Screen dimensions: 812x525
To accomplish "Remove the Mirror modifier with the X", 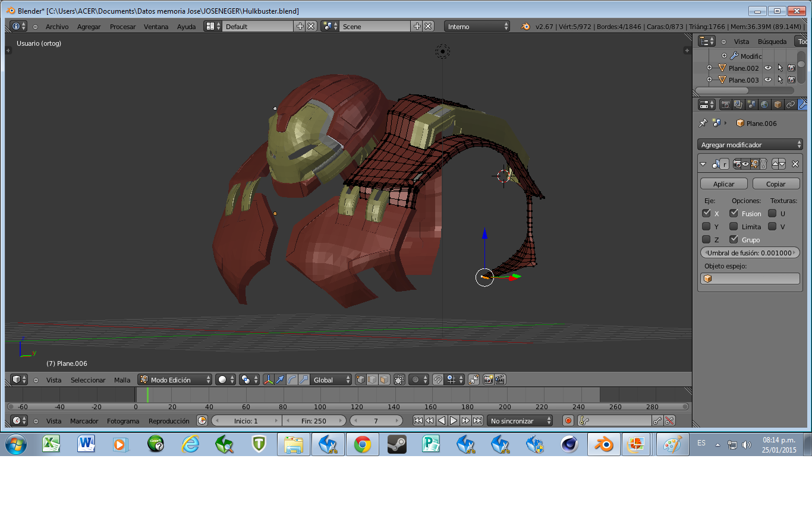I will 795,164.
